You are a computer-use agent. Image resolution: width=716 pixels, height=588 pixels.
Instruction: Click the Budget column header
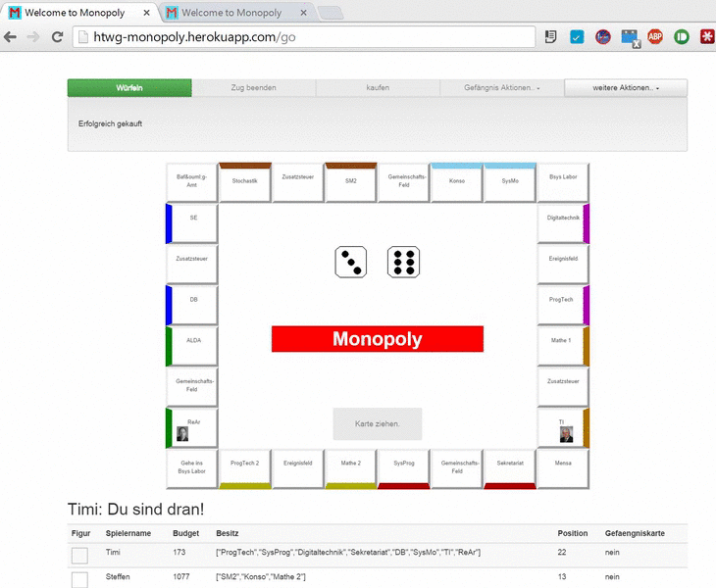point(185,533)
